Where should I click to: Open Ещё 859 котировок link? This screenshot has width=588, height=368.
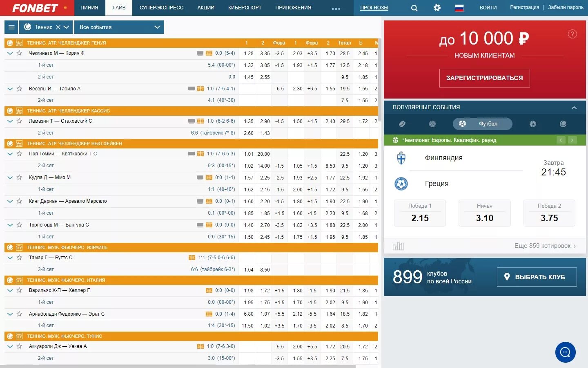[x=545, y=246]
